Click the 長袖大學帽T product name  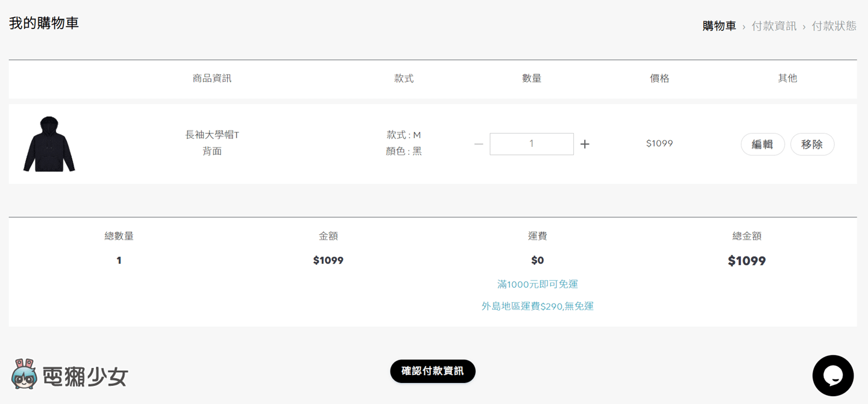pos(212,135)
